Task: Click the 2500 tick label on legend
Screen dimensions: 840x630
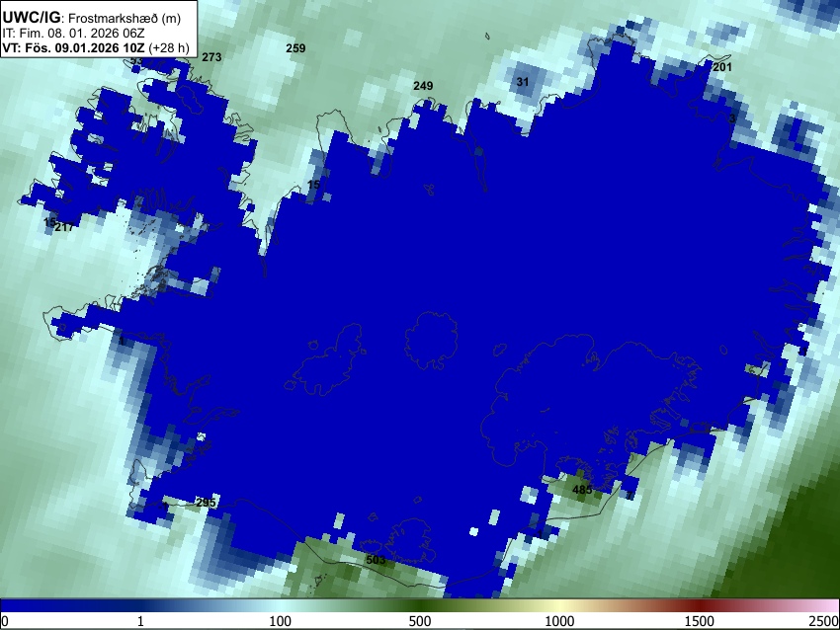Action: (x=825, y=621)
